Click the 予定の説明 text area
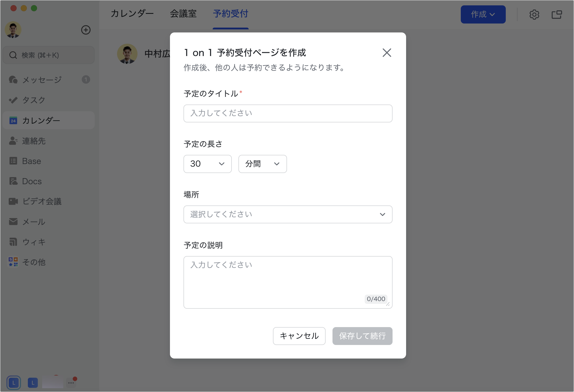The width and height of the screenshot is (574, 392). pos(288,282)
